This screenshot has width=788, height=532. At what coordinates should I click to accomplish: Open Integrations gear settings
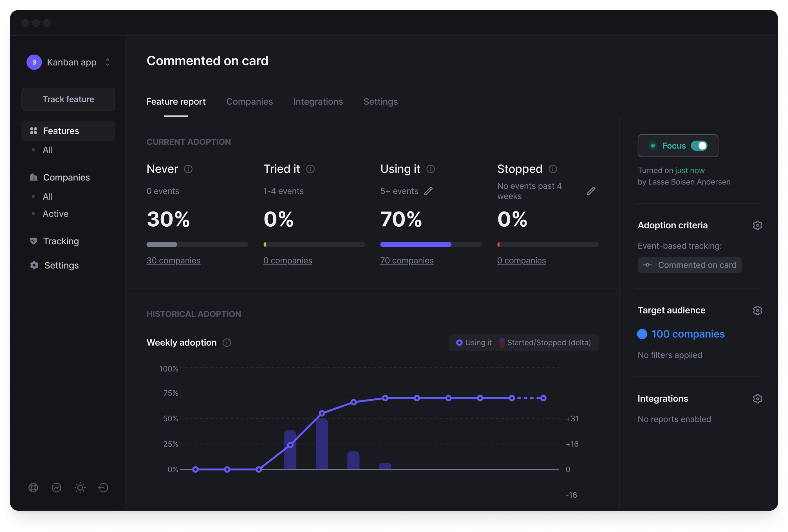(x=757, y=399)
